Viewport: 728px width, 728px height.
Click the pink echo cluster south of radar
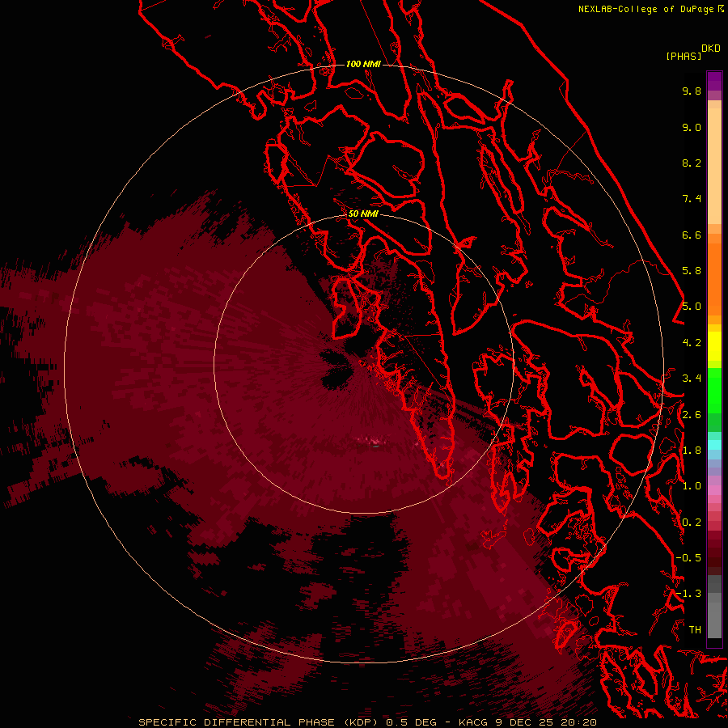click(371, 440)
